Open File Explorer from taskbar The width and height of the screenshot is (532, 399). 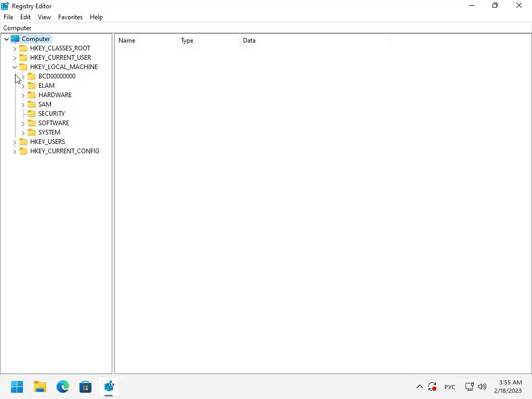click(x=40, y=387)
